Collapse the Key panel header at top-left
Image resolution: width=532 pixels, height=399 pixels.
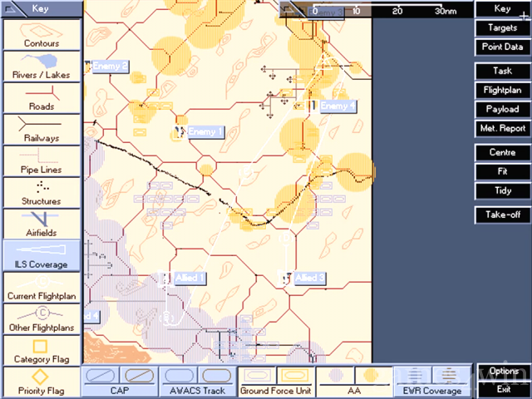coord(41,9)
